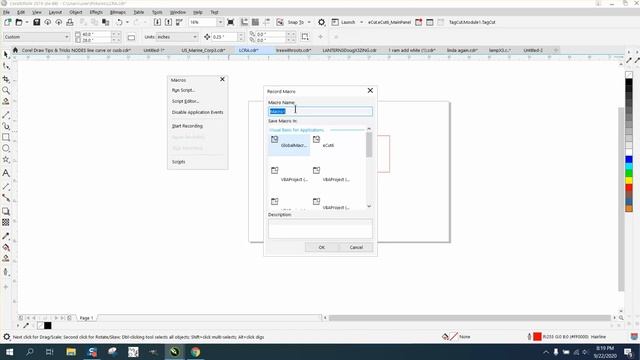Open the Effects menu
Image resolution: width=640 pixels, height=360 pixels.
pos(96,12)
